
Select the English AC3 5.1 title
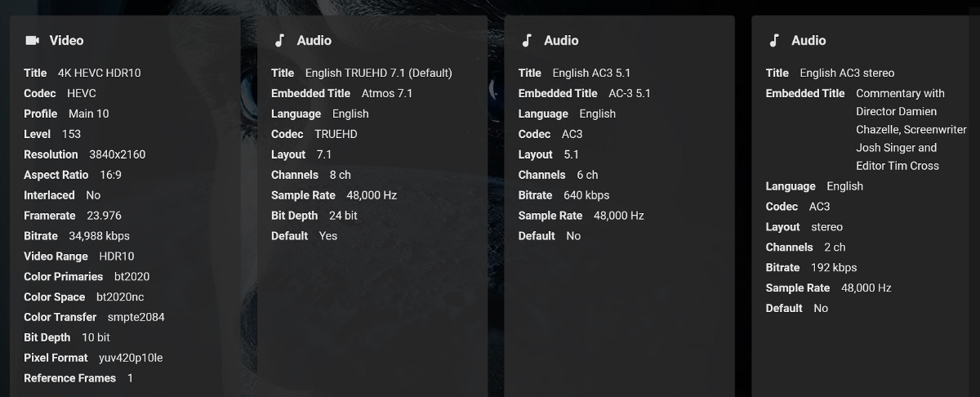point(591,73)
